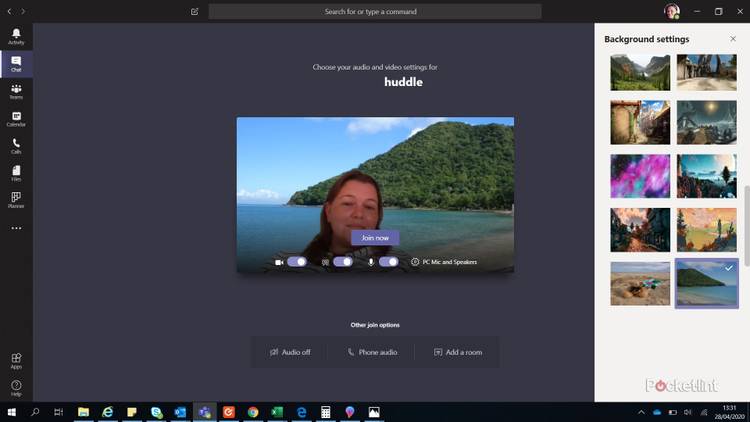
Task: Disable the background effects toggle
Action: tap(342, 262)
